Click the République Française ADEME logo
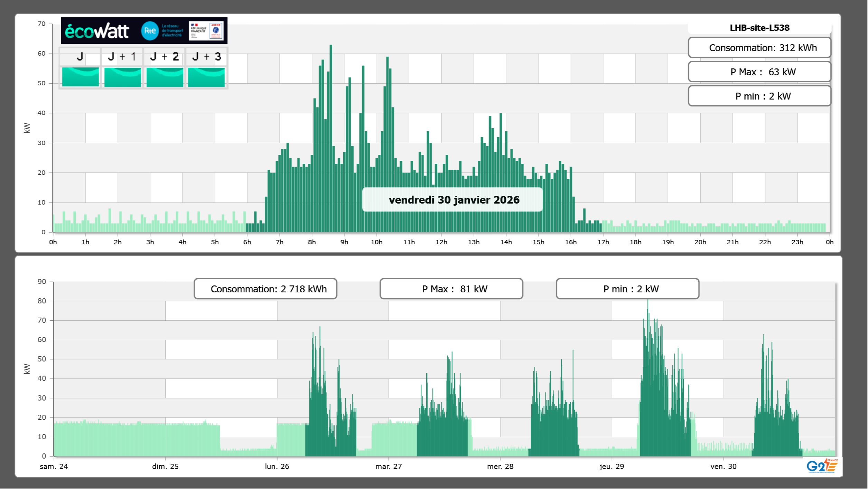868x489 pixels. (x=206, y=31)
